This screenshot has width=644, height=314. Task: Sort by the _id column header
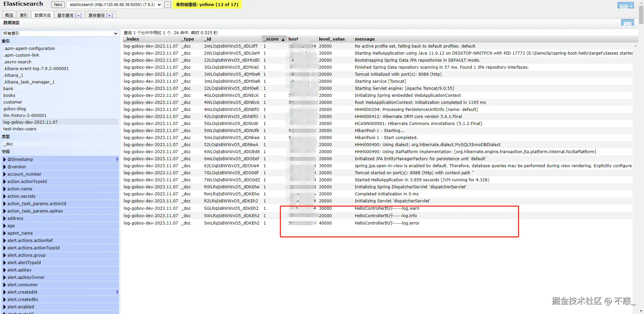[x=232, y=39]
